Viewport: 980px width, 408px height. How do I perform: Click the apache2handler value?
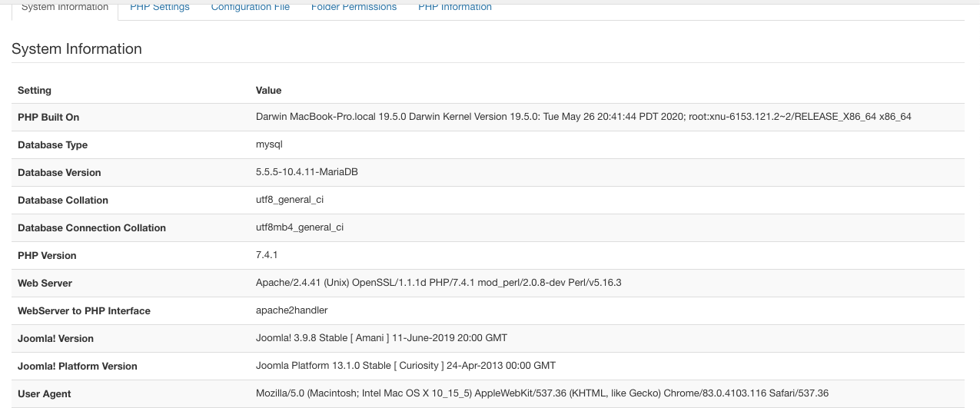[x=292, y=311]
